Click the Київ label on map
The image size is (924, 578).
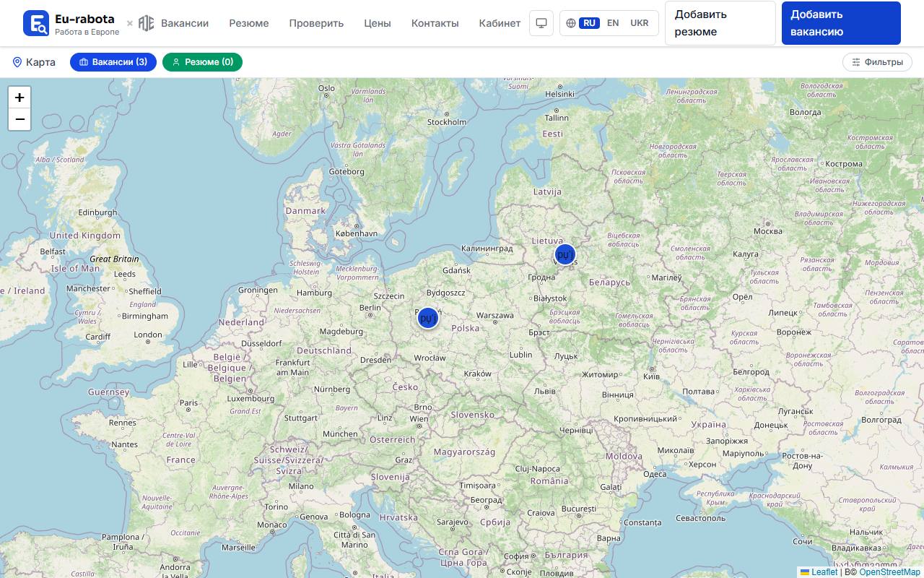(x=651, y=377)
